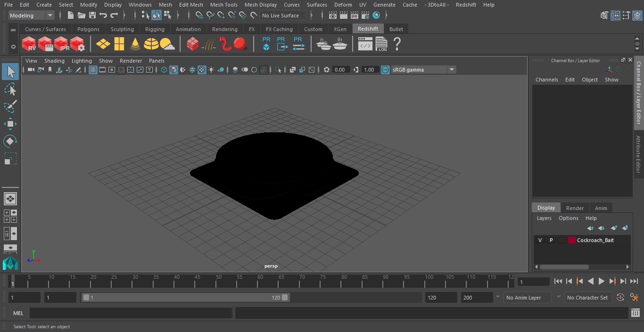Click the red sphere material icon
Viewport: 644px width, 332px height.
click(241, 44)
